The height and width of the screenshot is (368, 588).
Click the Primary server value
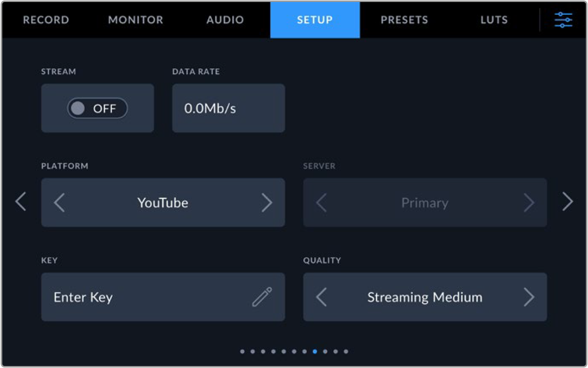[425, 203]
